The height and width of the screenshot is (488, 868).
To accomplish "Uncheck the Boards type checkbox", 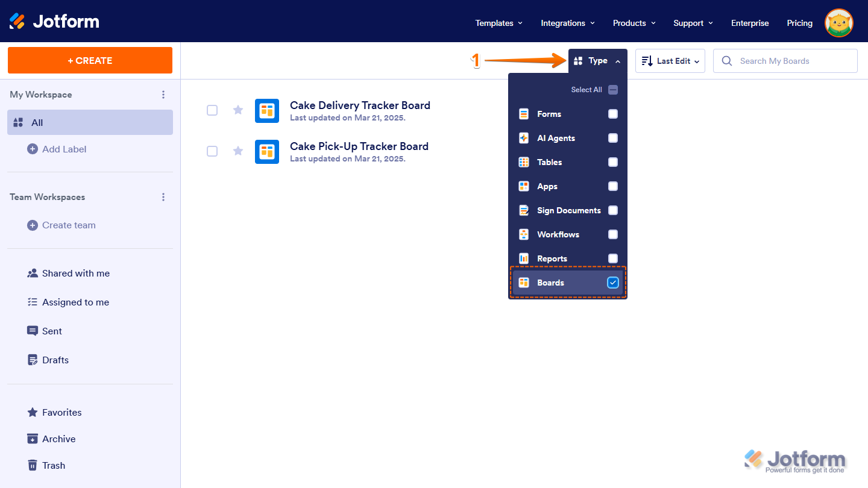I will click(x=613, y=282).
